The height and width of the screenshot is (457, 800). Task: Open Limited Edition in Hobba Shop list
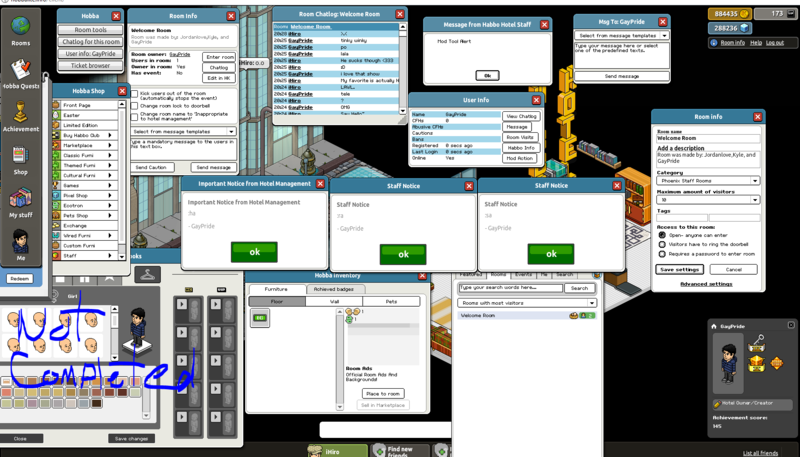coord(85,125)
